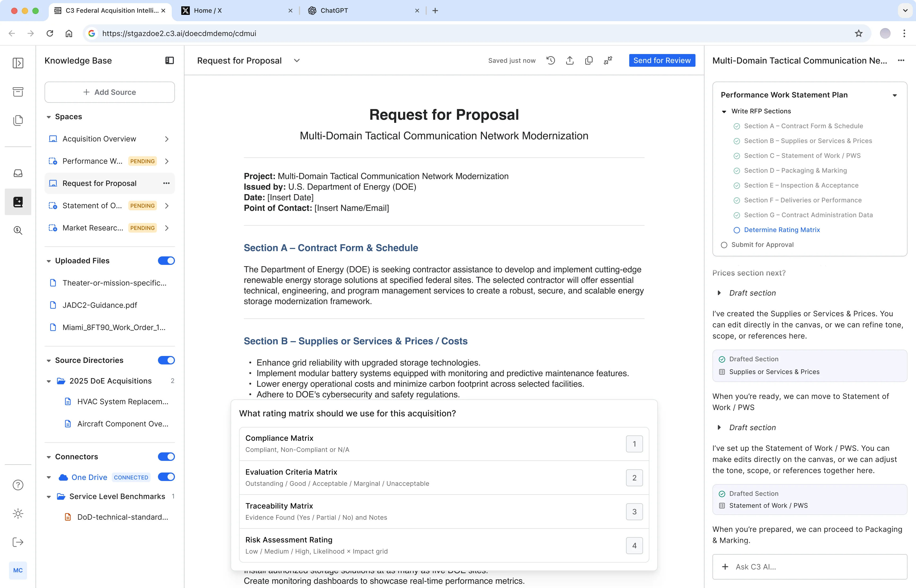Expand the Market Researc... space chevron
Image resolution: width=916 pixels, height=588 pixels.
tap(166, 228)
